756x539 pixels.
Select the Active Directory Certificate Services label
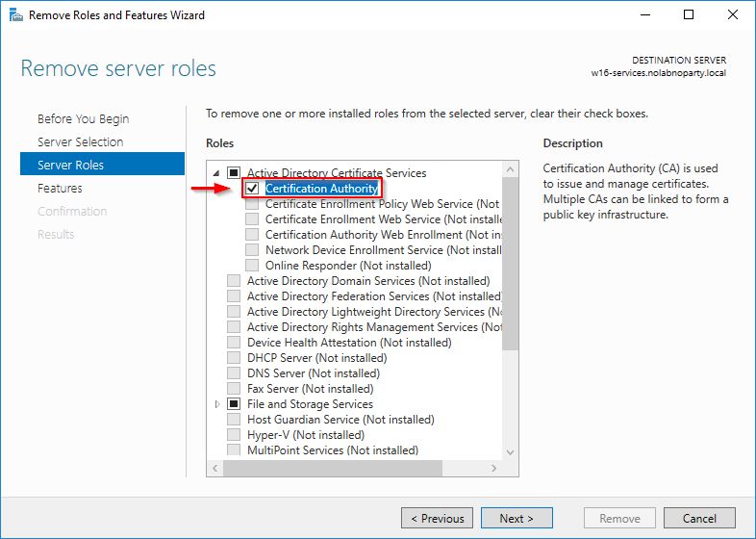click(x=337, y=172)
